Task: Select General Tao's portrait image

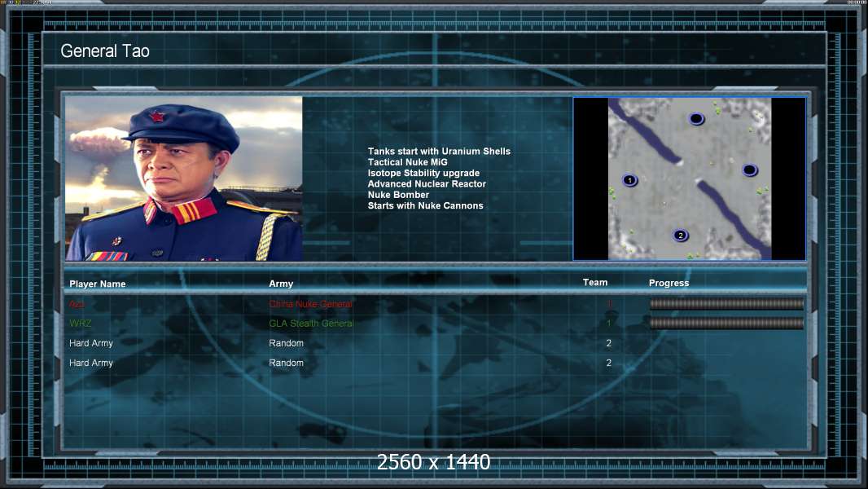Action: click(x=184, y=178)
